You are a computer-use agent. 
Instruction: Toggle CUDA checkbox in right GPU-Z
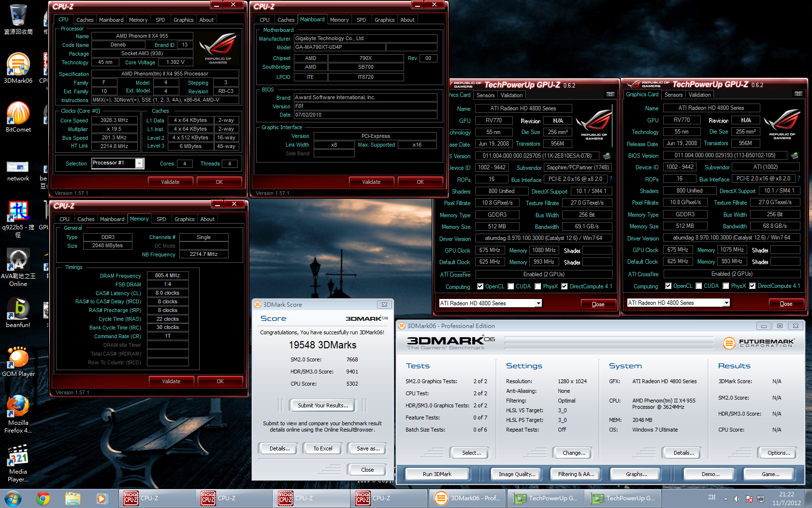(x=698, y=286)
